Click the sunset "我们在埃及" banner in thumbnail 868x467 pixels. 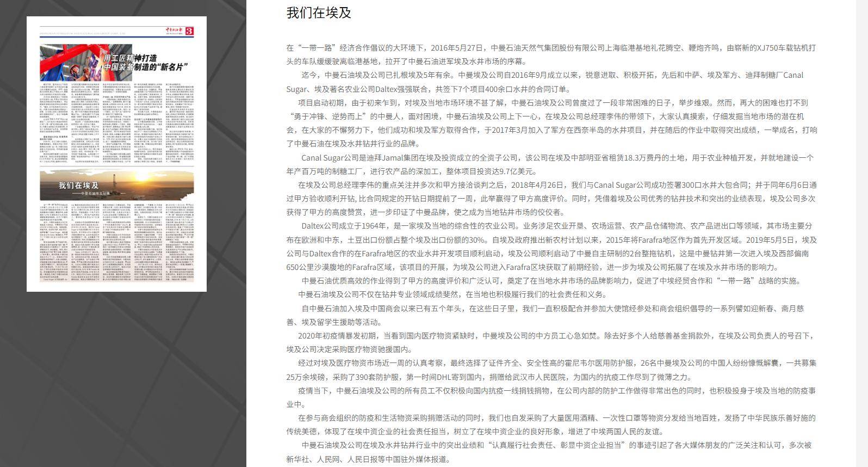[x=116, y=185]
